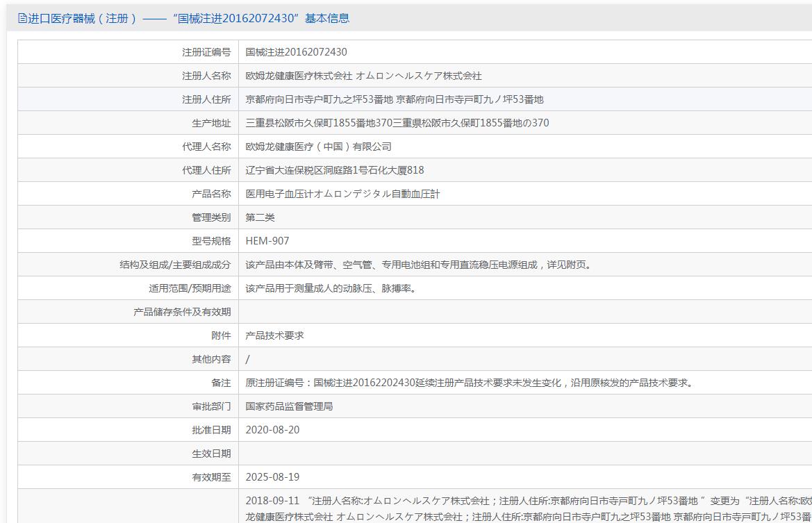Screen dimensions: 812x523
Task: Open the 产品技术要求 attachment entry
Action: click(x=274, y=335)
